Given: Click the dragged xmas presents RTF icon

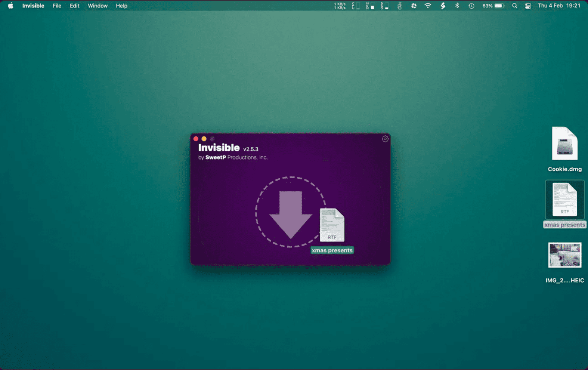Looking at the screenshot, I should pyautogui.click(x=332, y=225).
